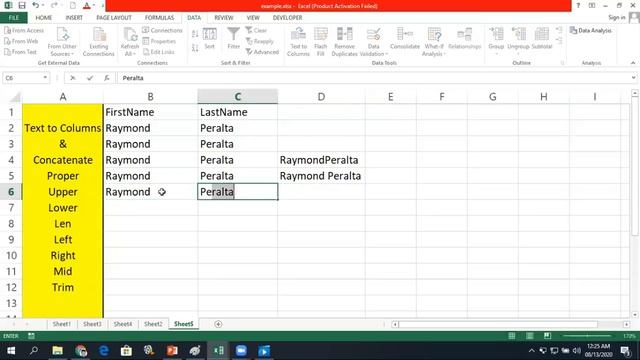The height and width of the screenshot is (360, 640).
Task: Click the vertical scrollbar down arrow
Action: click(x=635, y=315)
